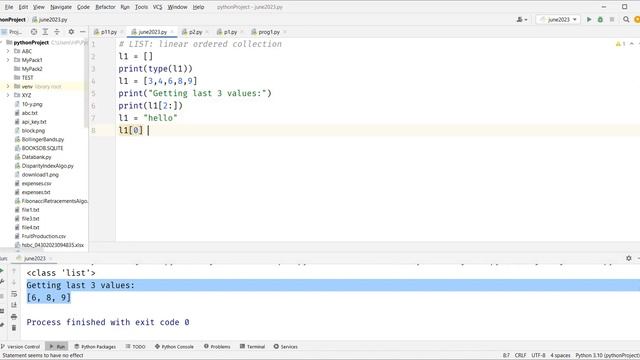Open Search Everywhere magnifier icon
This screenshot has width=640, height=360.
coord(626,19)
